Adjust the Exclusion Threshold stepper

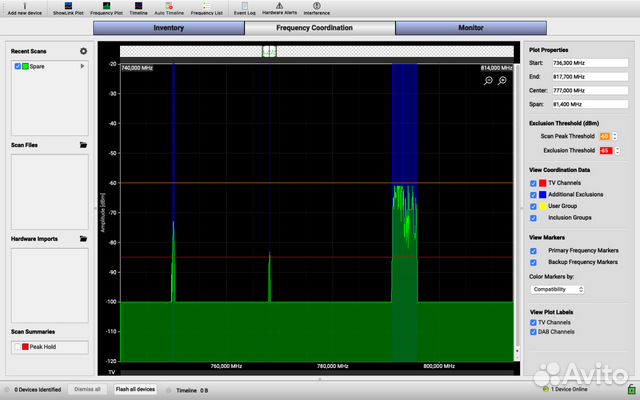click(617, 151)
